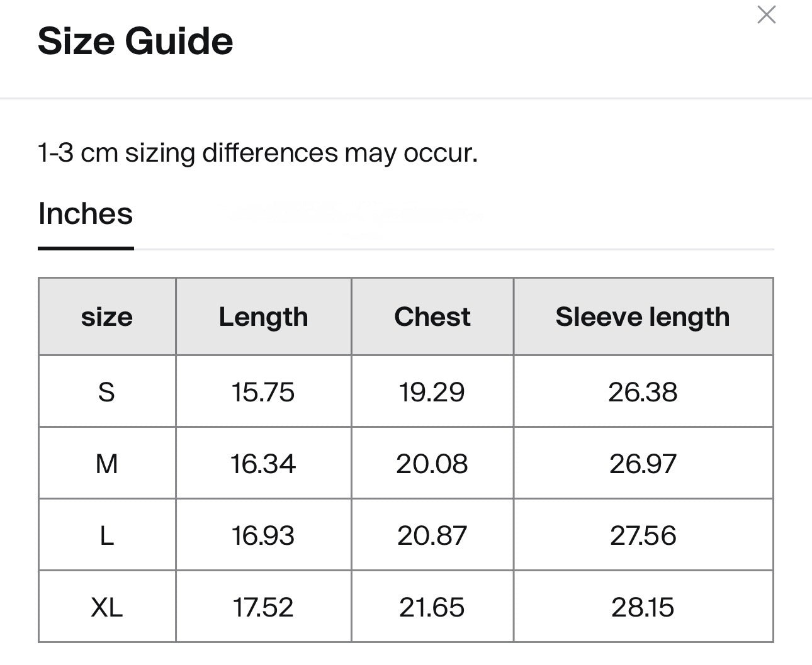Click the 20.08 chest value for M
Viewport: 812px width, 665px height.
click(x=432, y=464)
